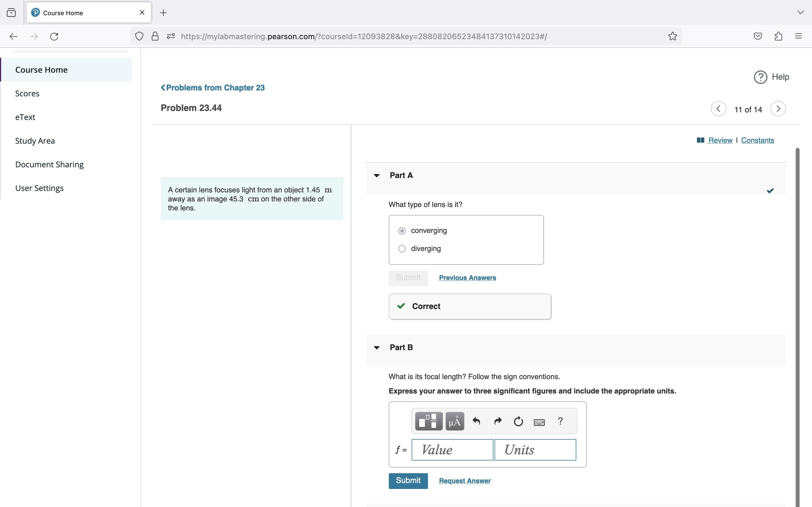This screenshot has height=507, width=812.
Task: Open Study Area in the sidebar
Action: click(35, 141)
